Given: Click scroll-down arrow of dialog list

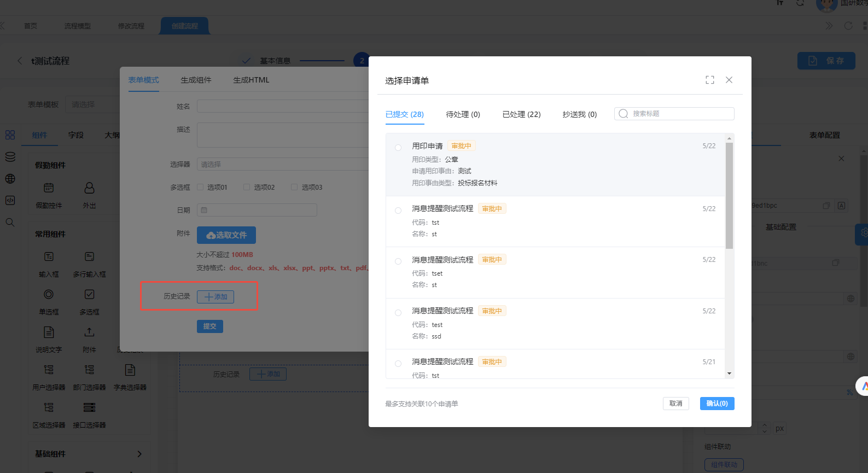Looking at the screenshot, I should 729,373.
